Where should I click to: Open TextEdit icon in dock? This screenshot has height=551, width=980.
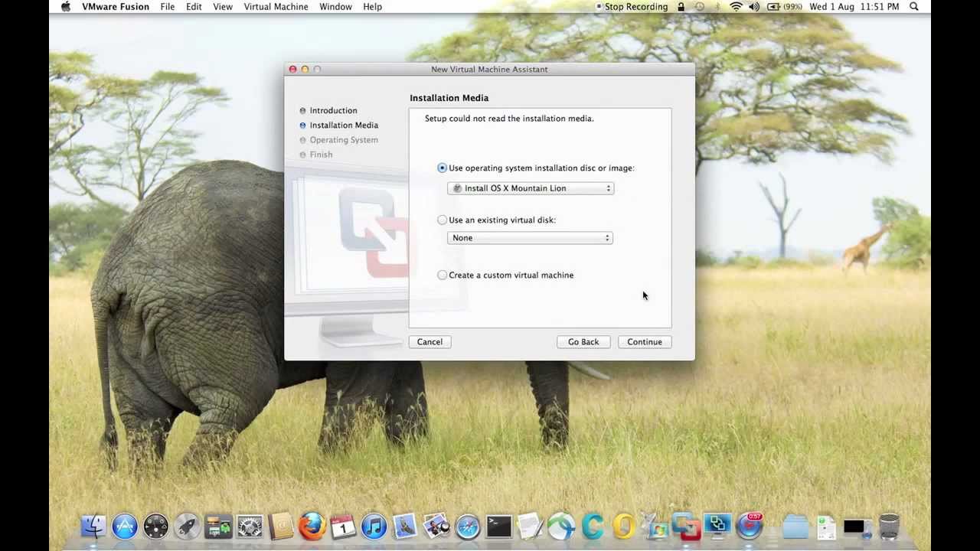[x=530, y=527]
